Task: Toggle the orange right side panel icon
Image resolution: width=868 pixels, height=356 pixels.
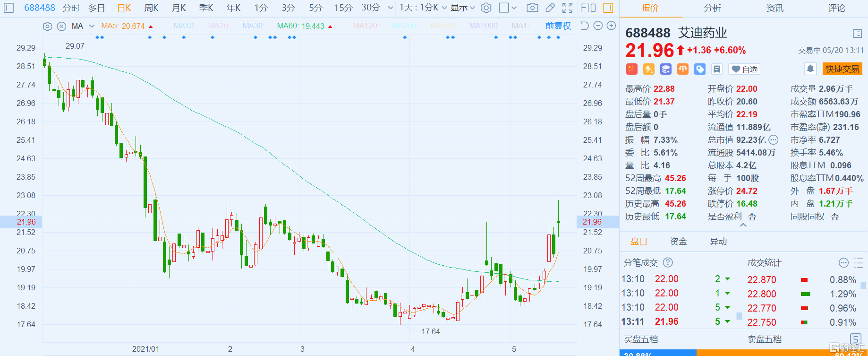Action: tap(608, 8)
